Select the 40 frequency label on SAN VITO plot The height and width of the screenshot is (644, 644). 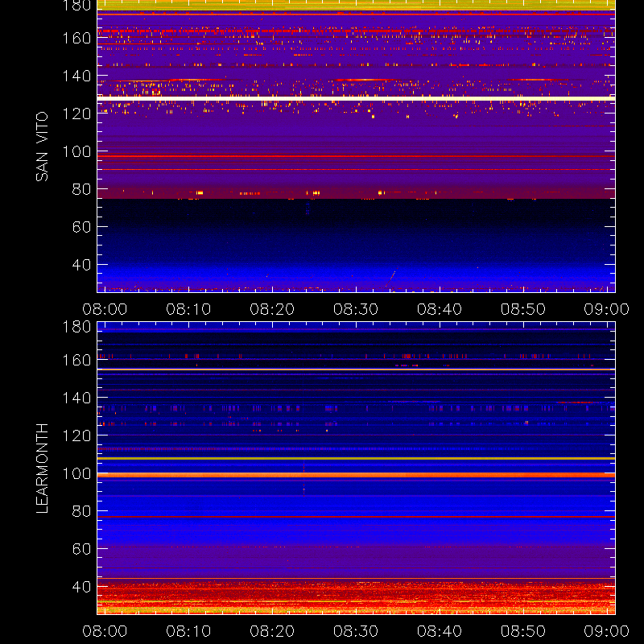81,265
